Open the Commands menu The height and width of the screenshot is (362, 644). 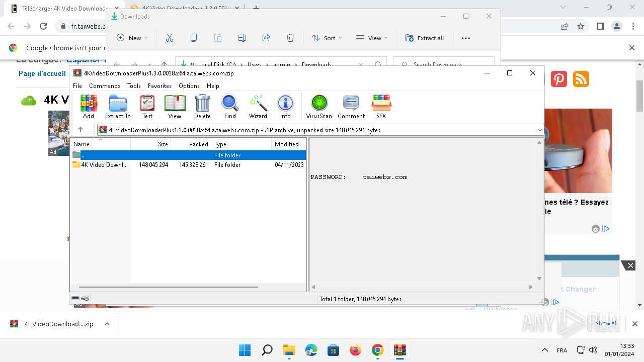coord(105,86)
